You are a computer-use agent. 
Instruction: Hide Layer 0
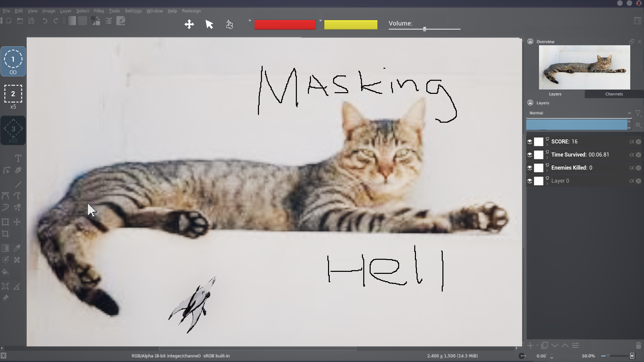530,181
